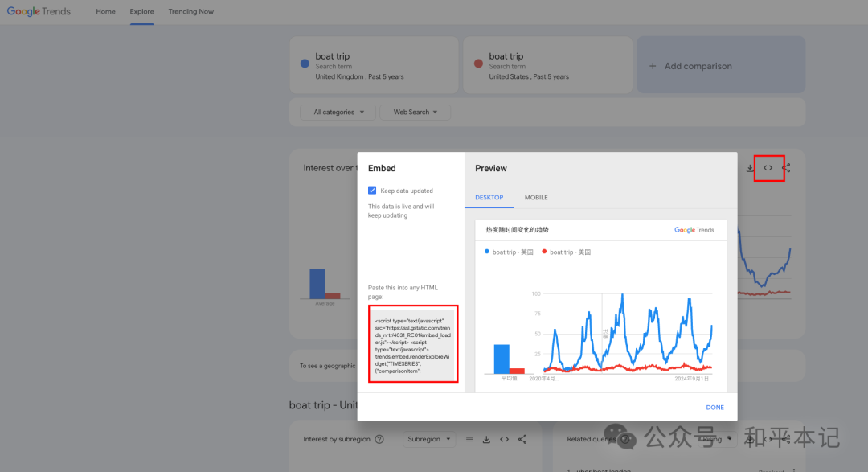Click the list view icon in subregion panel

coord(469,439)
